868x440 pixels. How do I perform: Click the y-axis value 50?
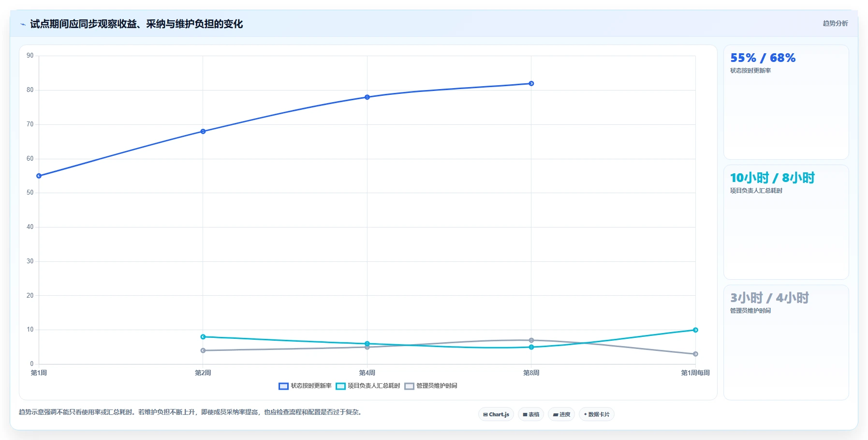pyautogui.click(x=30, y=193)
